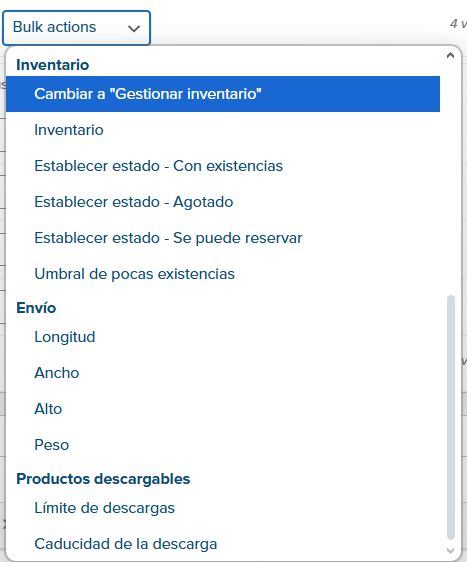This screenshot has height=562, width=467.
Task: Select Establecer estado - Agotado
Action: [x=223, y=202]
